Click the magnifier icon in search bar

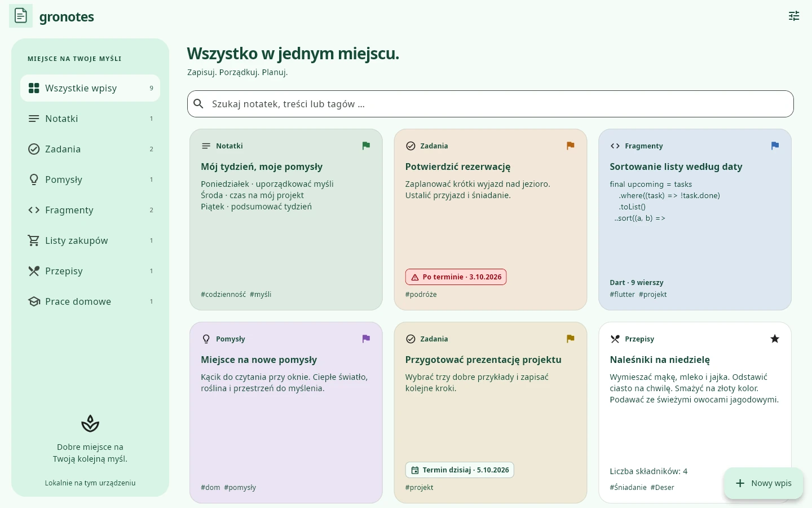pos(198,104)
